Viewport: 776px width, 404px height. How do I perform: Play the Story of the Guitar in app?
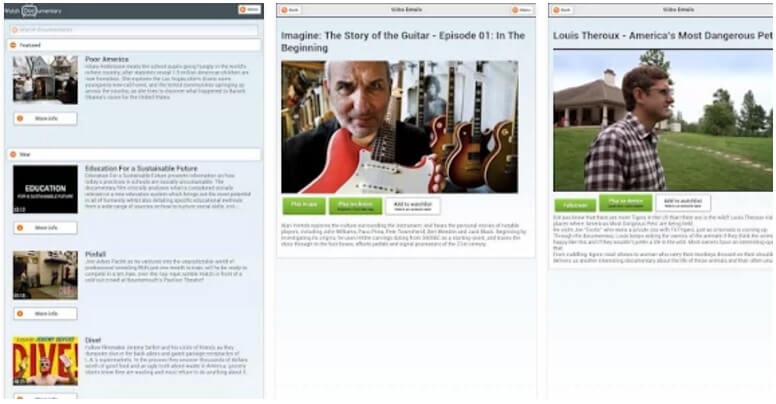[304, 206]
